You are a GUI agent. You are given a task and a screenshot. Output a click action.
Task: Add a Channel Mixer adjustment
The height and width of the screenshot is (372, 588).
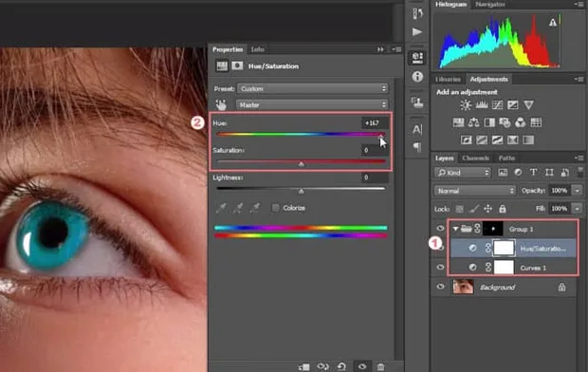point(521,122)
